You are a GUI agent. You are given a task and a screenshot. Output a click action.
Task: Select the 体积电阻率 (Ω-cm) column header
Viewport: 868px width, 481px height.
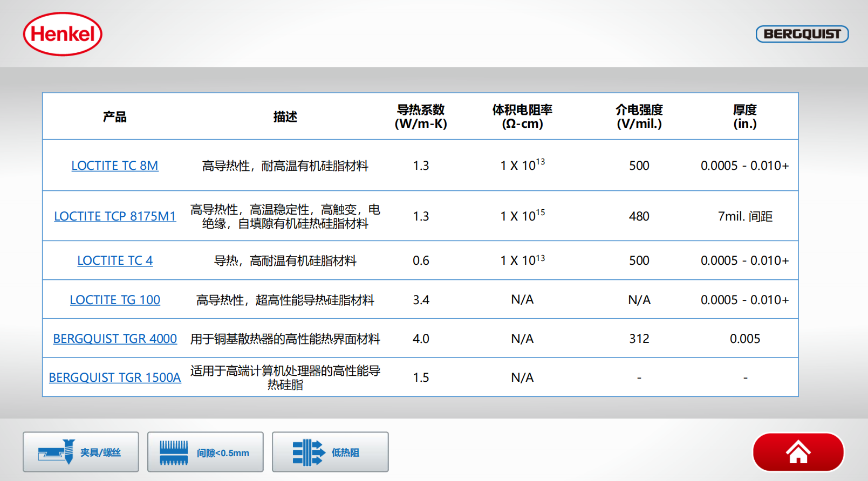[x=522, y=117]
